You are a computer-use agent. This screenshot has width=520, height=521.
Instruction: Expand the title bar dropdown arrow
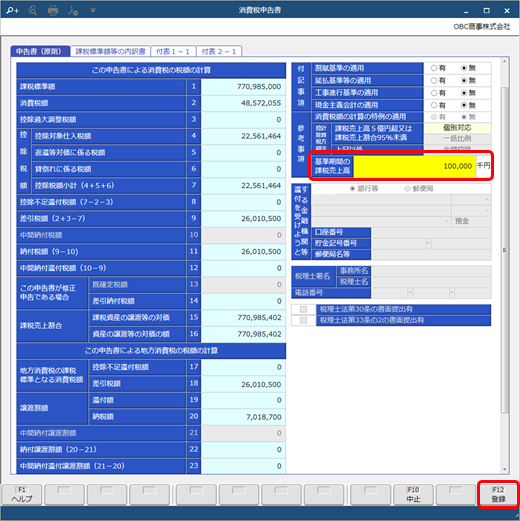pyautogui.click(x=93, y=11)
